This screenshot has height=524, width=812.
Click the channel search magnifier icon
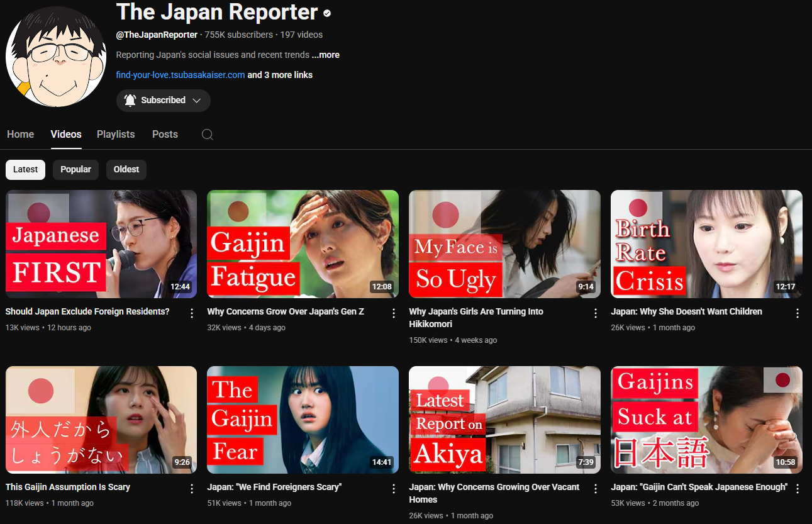point(208,135)
